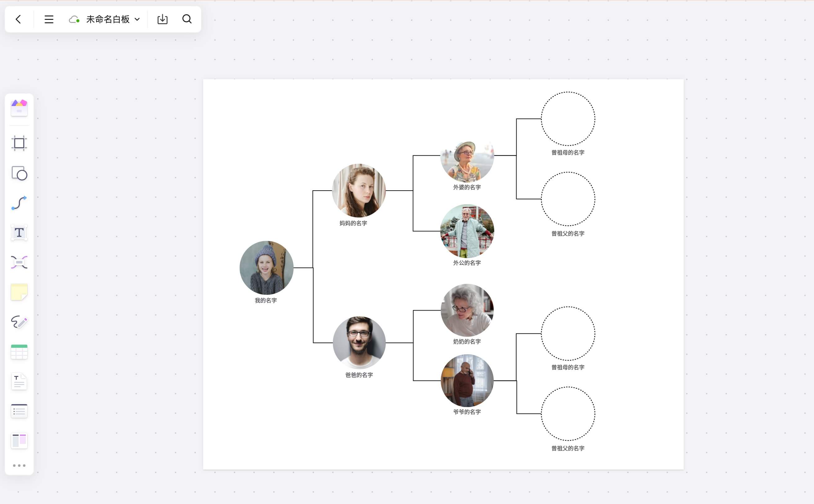Select the mind map tool
This screenshot has width=814, height=504.
pyautogui.click(x=19, y=262)
